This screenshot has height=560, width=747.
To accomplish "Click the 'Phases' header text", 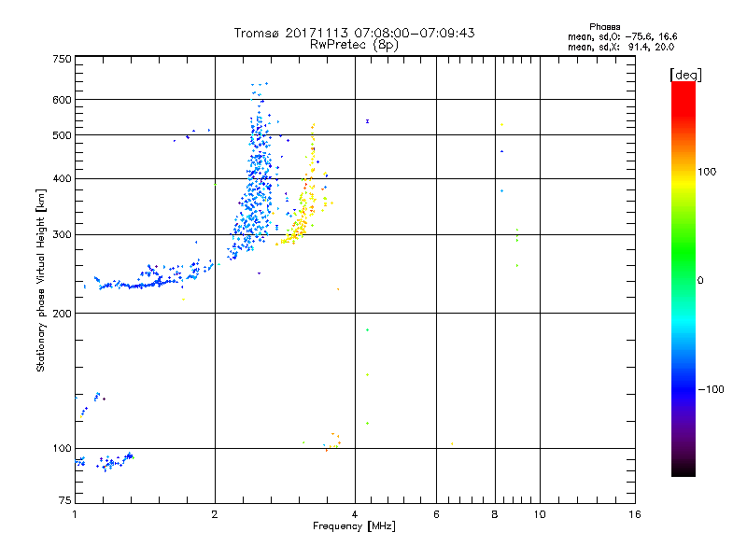I will coord(604,27).
